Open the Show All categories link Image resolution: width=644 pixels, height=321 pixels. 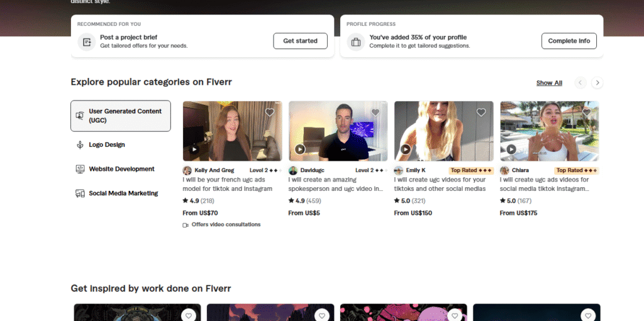[x=549, y=83]
